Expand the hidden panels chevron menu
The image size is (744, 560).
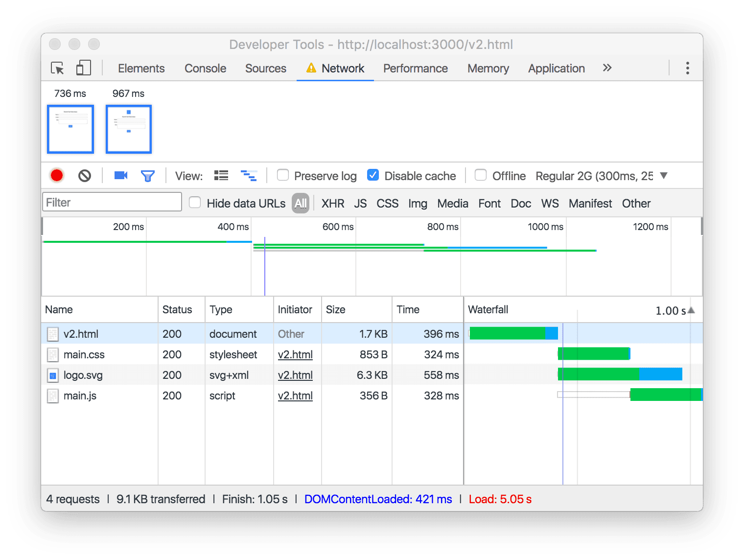[607, 68]
